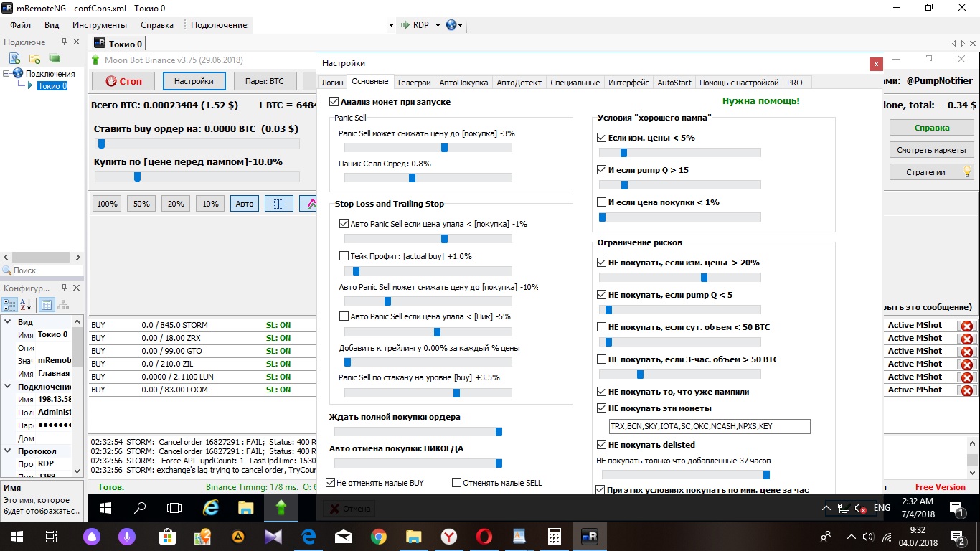980x551 pixels.
Task: Click the excluded coins text field
Action: (710, 426)
